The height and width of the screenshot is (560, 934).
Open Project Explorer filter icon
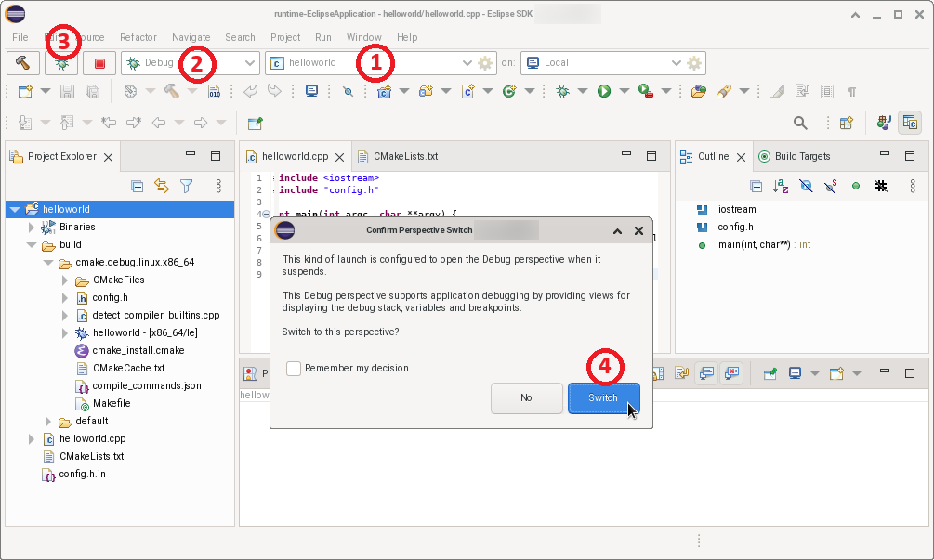pyautogui.click(x=187, y=187)
